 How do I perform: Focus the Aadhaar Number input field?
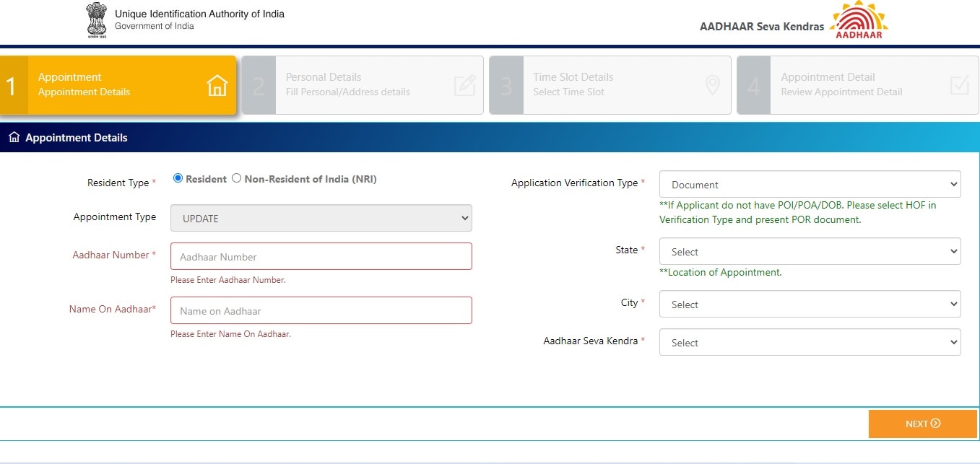tap(321, 256)
